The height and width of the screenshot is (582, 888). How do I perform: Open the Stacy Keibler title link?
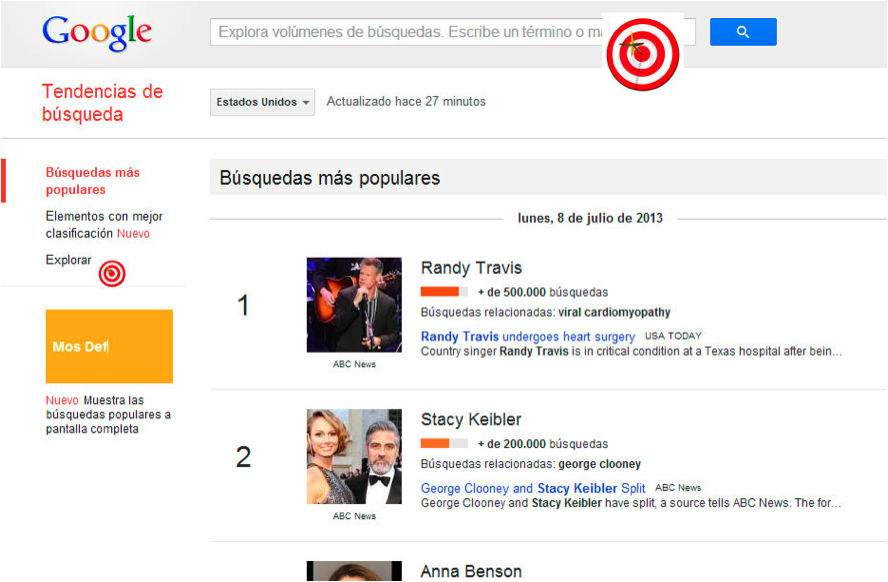[x=471, y=420]
